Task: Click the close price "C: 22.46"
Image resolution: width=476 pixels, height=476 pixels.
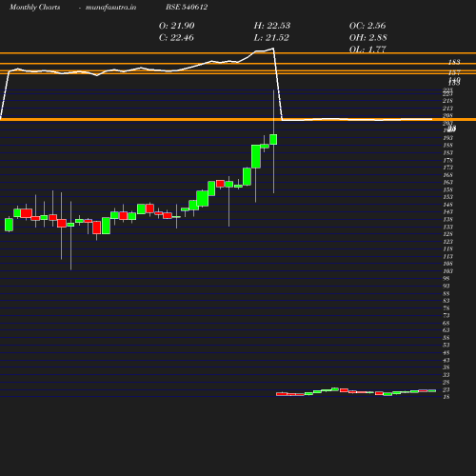Action: 176,38
